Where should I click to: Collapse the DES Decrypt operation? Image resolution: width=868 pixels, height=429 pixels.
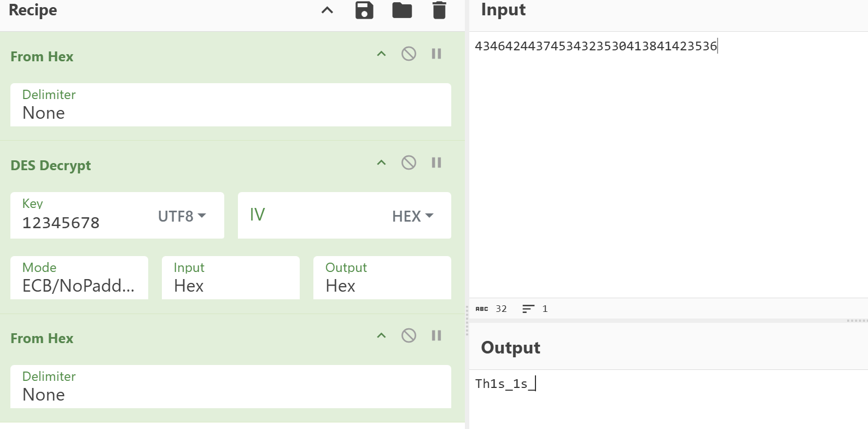point(381,163)
